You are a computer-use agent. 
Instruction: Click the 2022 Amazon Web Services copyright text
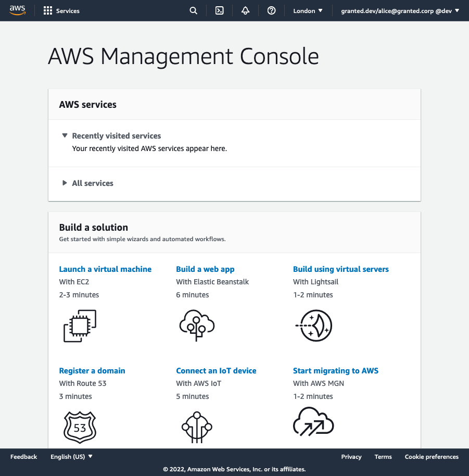pos(234,469)
